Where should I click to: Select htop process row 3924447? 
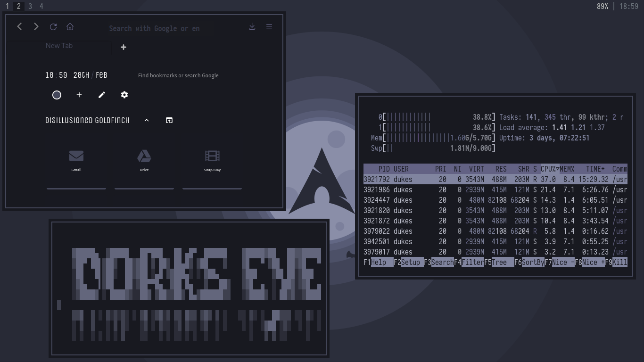pyautogui.click(x=495, y=200)
